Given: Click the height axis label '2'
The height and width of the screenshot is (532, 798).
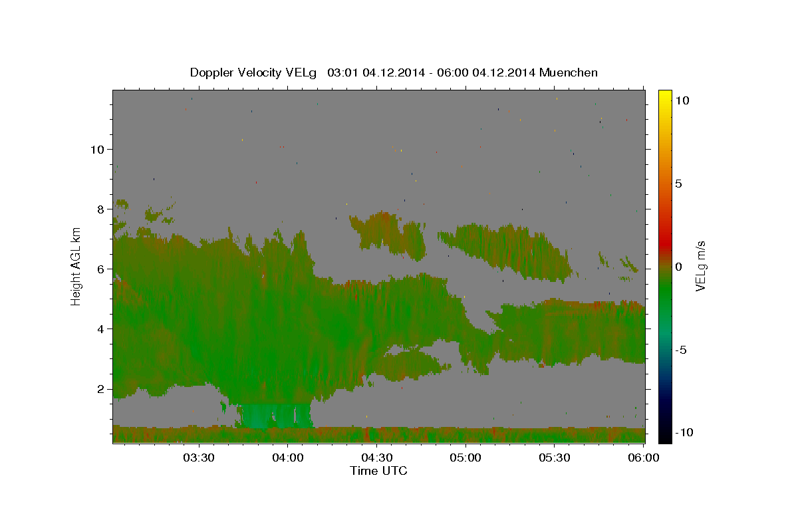Looking at the screenshot, I should pyautogui.click(x=100, y=388).
